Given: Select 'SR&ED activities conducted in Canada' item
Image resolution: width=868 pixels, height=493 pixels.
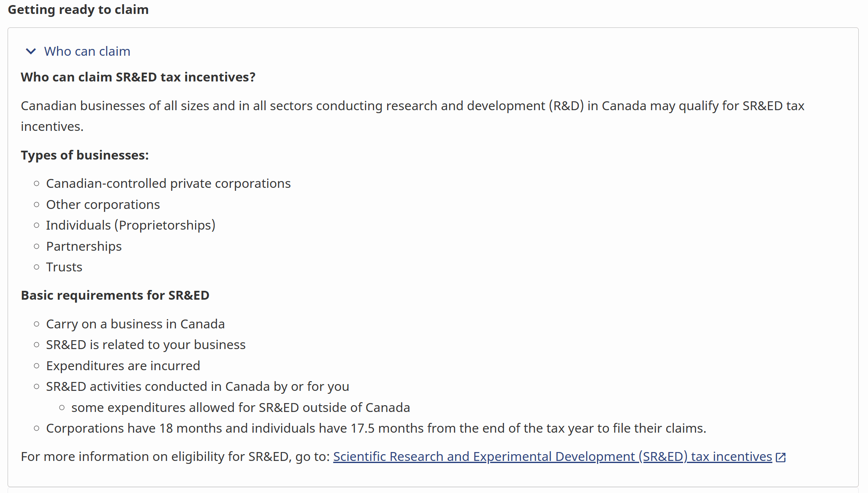Looking at the screenshot, I should pos(198,387).
